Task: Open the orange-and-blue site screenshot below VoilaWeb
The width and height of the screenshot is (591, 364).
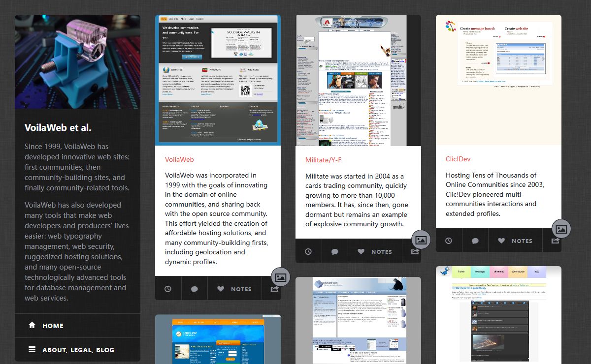Action: [218, 339]
